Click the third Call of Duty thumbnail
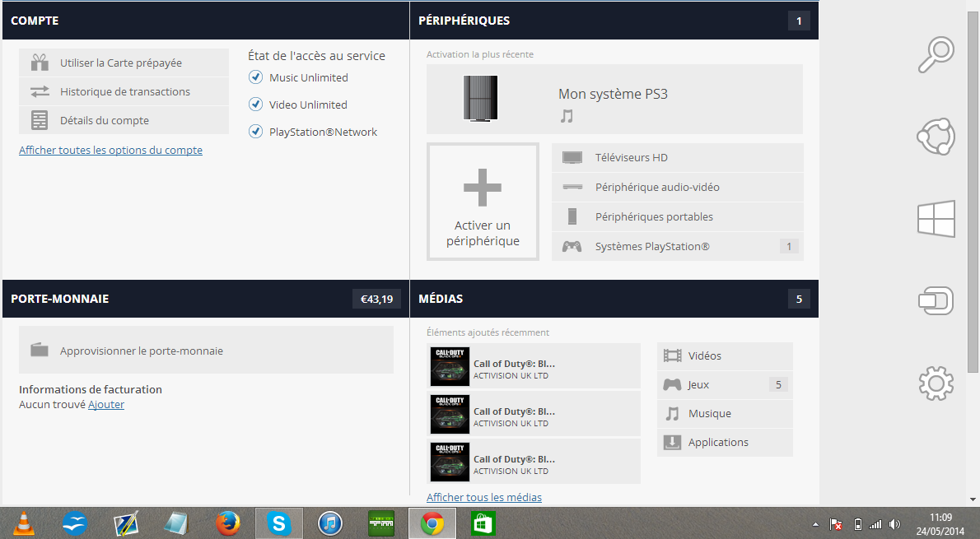Viewport: 980px width, 539px height. click(450, 462)
